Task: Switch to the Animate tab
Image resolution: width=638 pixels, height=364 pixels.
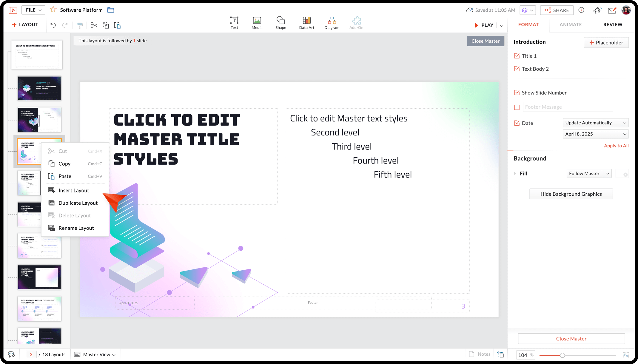Action: pos(570,24)
